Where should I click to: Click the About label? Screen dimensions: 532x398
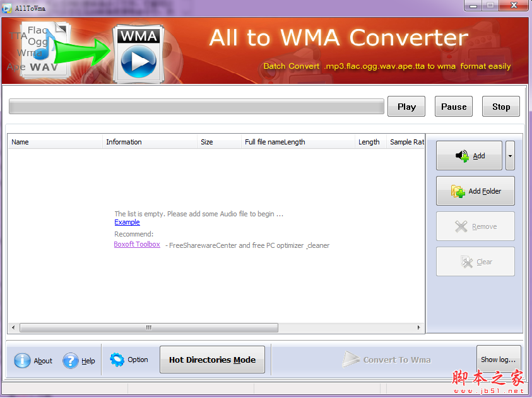(x=43, y=361)
